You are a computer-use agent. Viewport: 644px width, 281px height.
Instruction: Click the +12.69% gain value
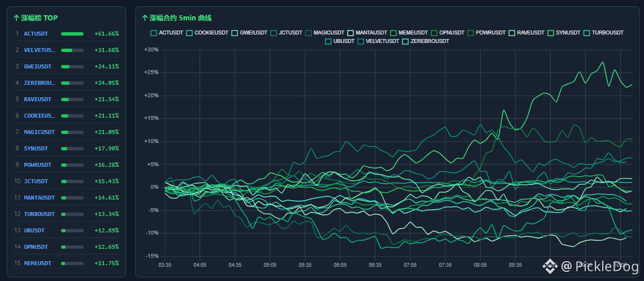pos(106,247)
